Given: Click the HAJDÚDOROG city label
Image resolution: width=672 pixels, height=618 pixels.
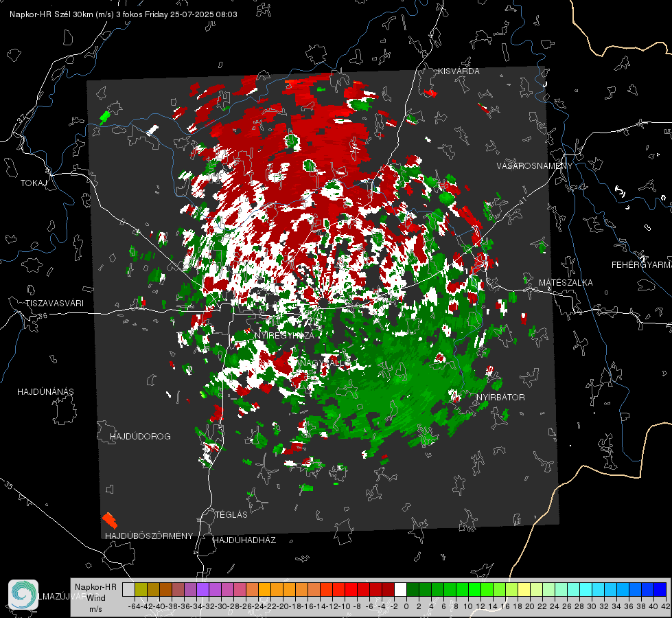Looking at the screenshot, I should 140,437.
